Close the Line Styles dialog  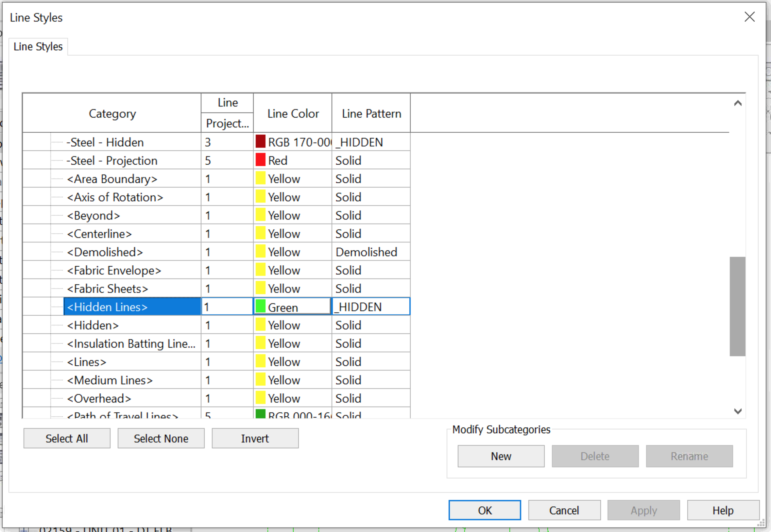click(750, 17)
